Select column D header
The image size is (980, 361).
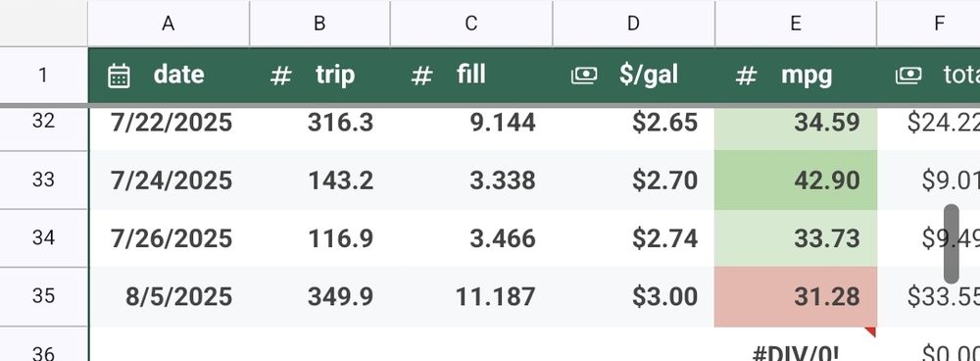click(x=633, y=24)
